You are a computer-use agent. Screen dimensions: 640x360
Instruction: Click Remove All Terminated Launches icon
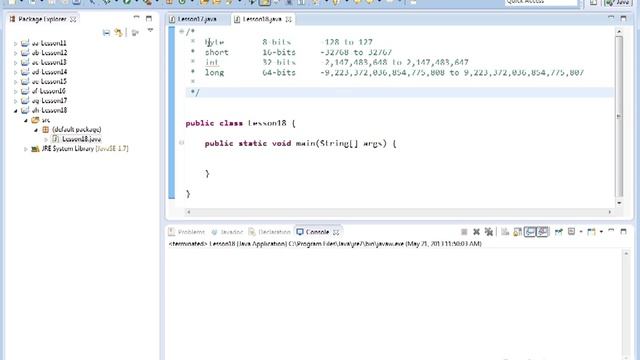pyautogui.click(x=489, y=232)
